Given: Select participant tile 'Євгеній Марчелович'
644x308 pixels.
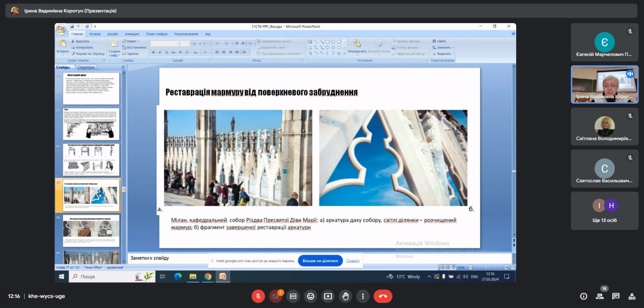Looking at the screenshot, I should point(604,42).
